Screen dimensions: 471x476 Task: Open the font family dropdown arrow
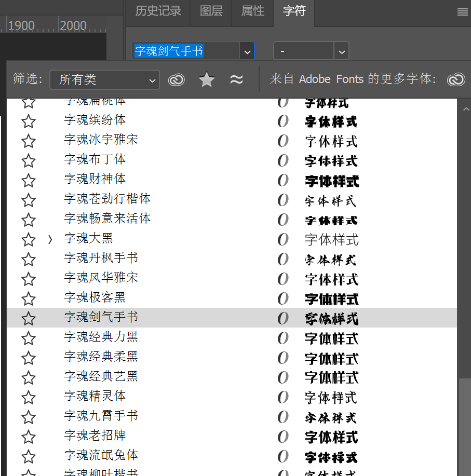[247, 51]
